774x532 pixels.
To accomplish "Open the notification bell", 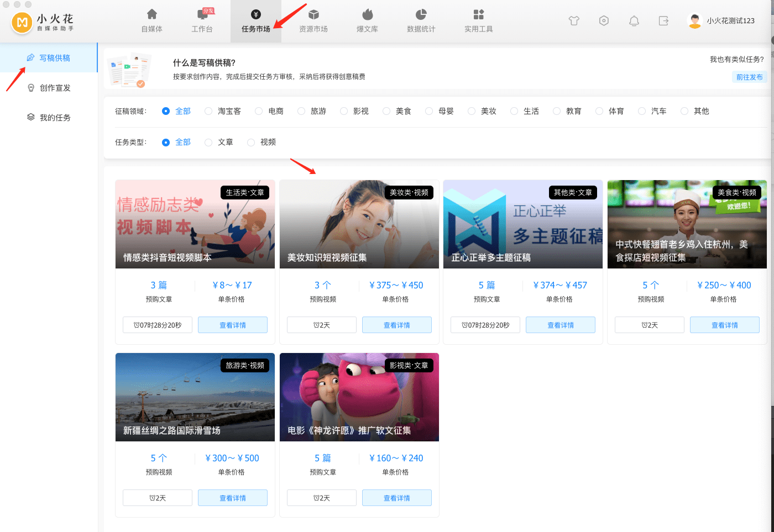I will 634,21.
